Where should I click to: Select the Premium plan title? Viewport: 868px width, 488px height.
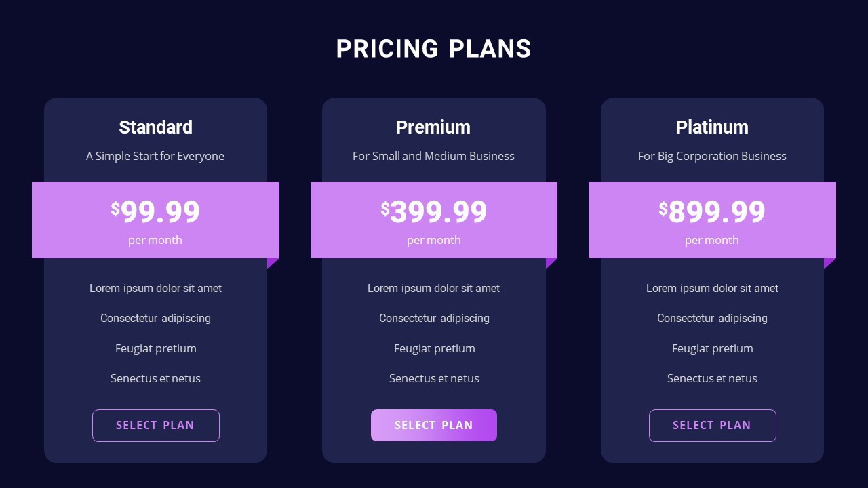(x=433, y=127)
